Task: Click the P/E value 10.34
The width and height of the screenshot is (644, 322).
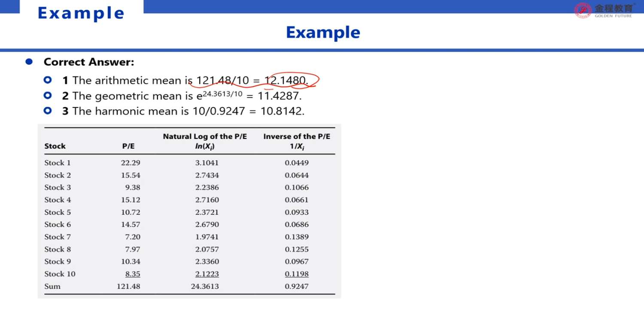Action: pos(131,261)
